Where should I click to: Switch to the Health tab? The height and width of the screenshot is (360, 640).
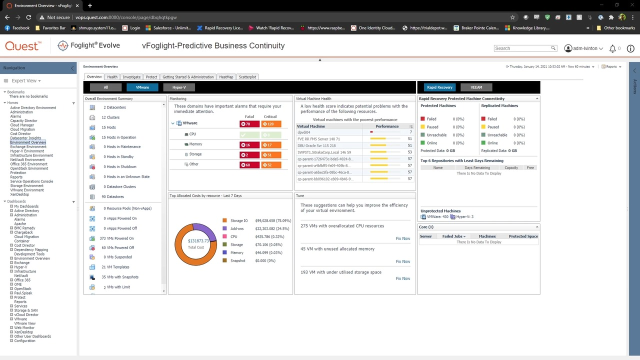(112, 77)
